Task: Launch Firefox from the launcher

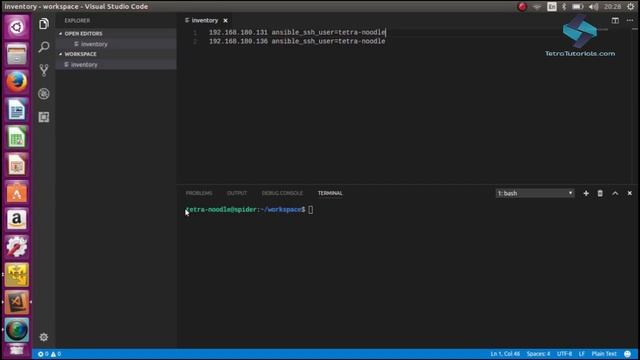Action: (17, 82)
